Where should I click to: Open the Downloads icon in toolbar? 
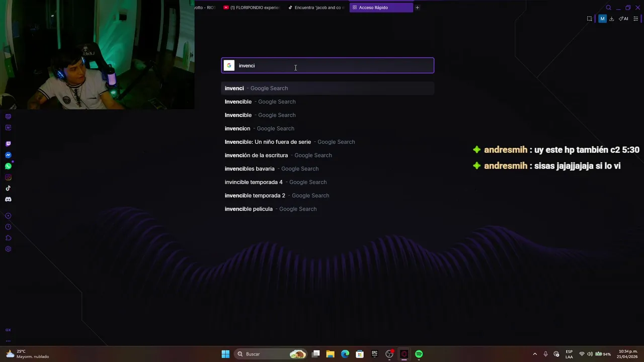611,19
